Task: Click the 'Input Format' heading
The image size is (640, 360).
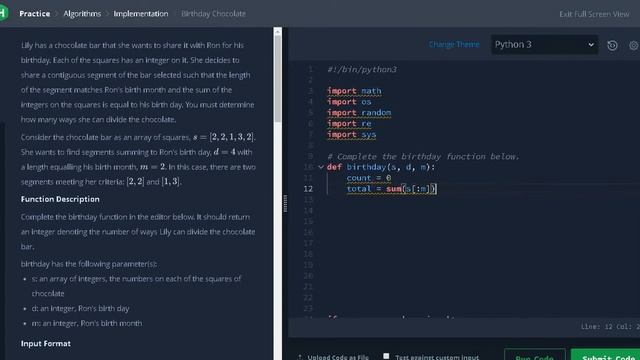Action: point(46,344)
